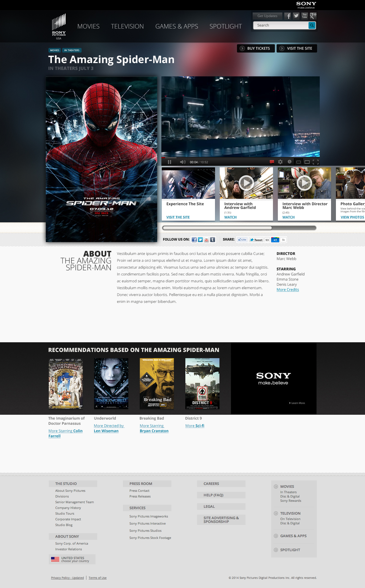Click the thumbnail carousel horizontal scrollbar

239,228
